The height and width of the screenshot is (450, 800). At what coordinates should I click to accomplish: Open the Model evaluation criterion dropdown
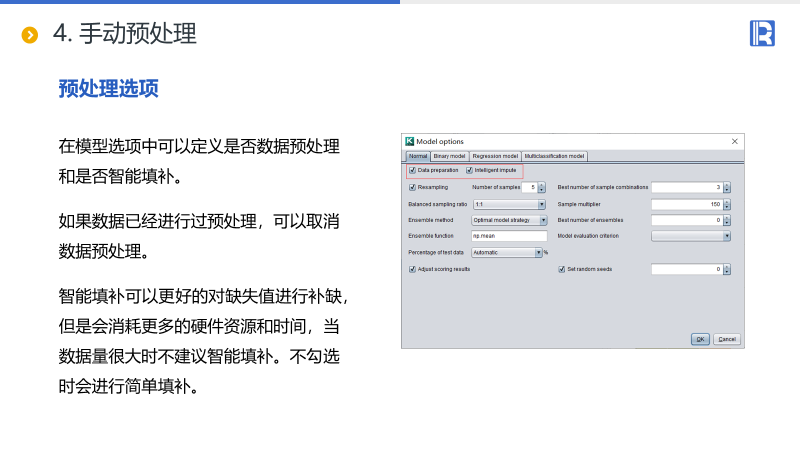691,236
